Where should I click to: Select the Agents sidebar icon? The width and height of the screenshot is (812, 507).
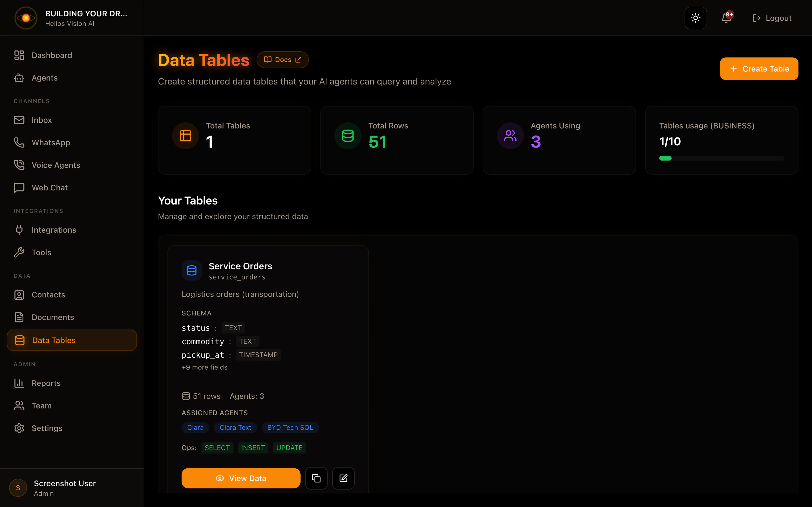tap(19, 77)
